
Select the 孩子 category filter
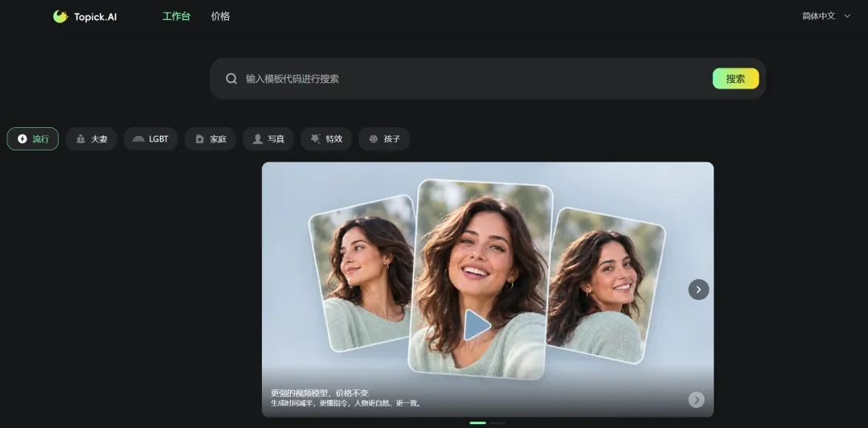tap(383, 138)
